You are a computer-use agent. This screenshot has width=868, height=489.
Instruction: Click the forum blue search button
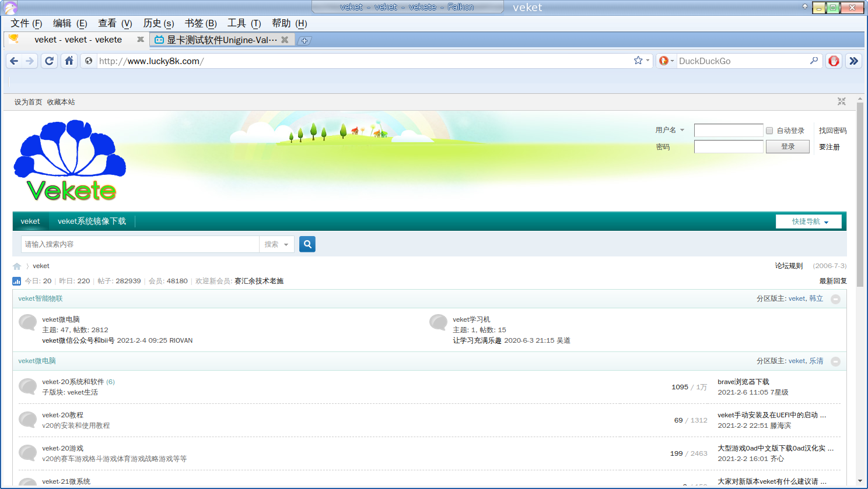click(307, 244)
